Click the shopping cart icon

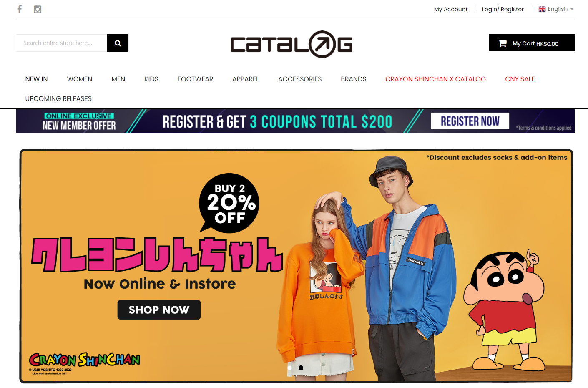[x=502, y=43]
